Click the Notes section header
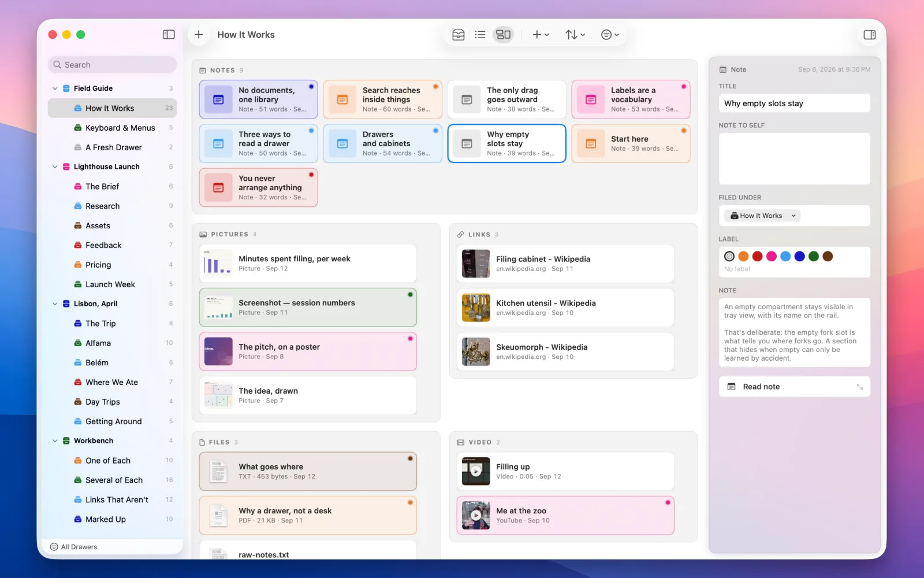 [x=221, y=71]
